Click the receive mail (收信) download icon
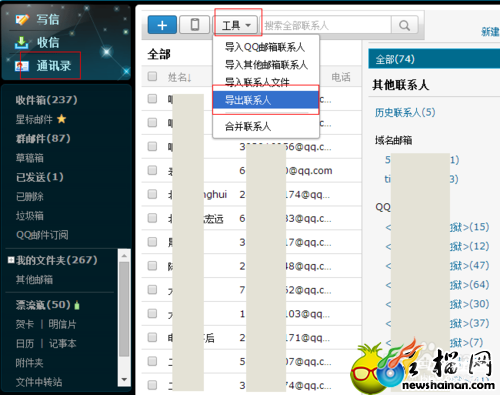The height and width of the screenshot is (395, 500). pos(22,42)
